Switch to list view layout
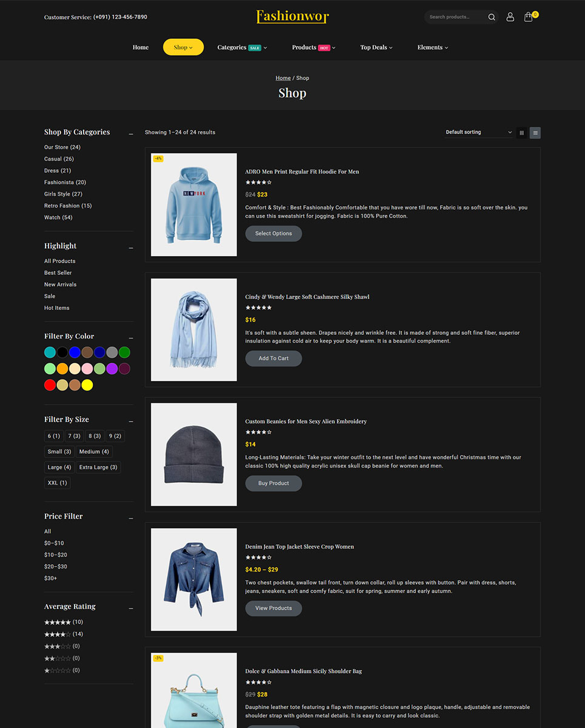Viewport: 585px width, 728px height. (535, 133)
